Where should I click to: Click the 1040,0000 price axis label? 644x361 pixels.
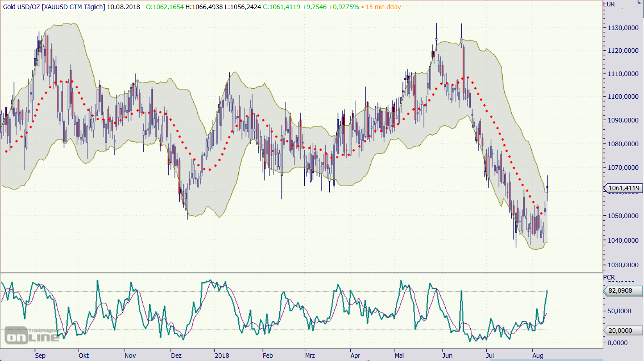pyautogui.click(x=623, y=240)
